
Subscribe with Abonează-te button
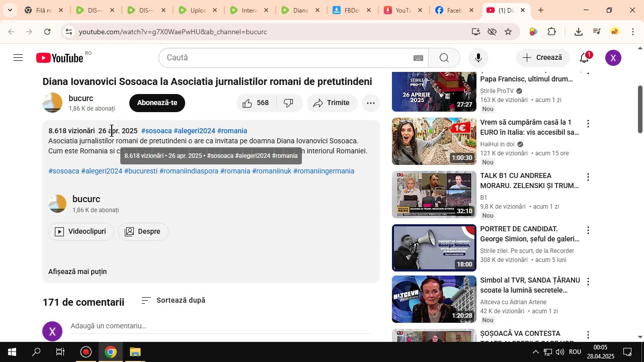(x=157, y=103)
